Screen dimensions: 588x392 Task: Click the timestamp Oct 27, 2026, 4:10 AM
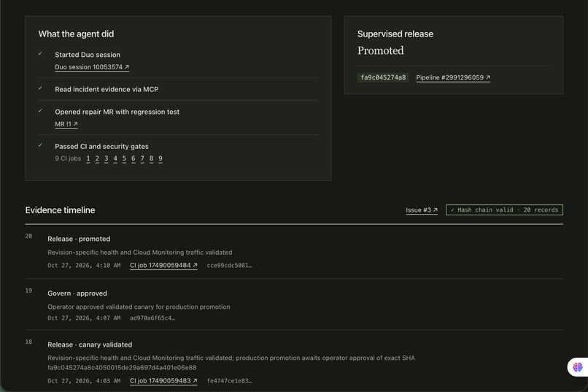click(x=84, y=266)
